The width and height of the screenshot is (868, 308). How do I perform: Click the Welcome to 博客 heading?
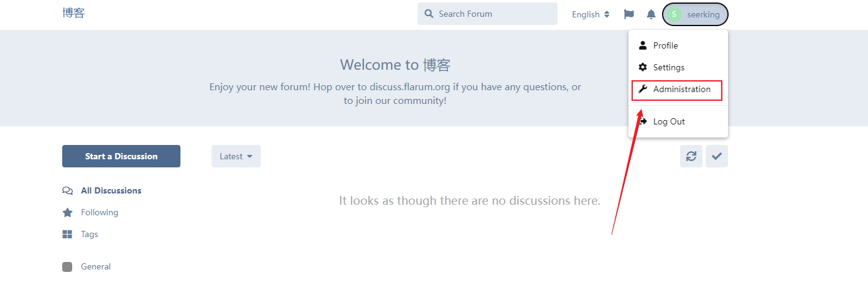(395, 65)
